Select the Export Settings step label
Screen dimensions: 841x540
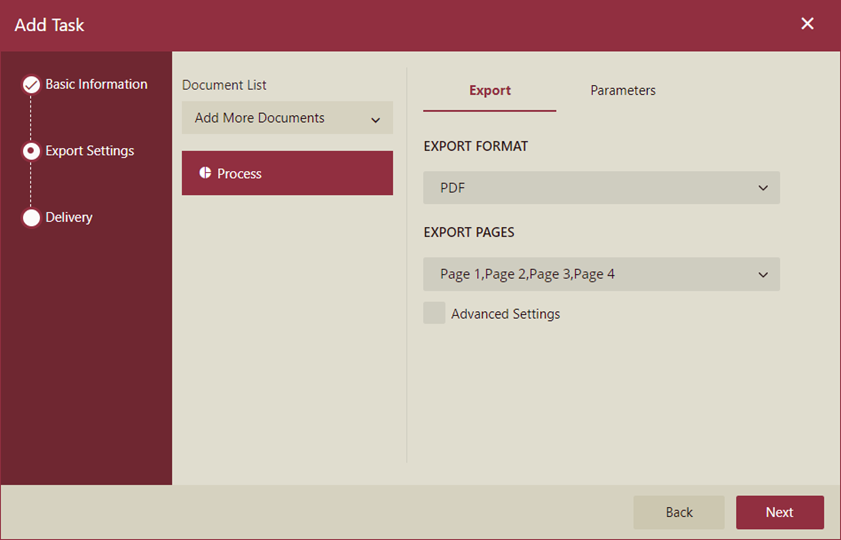click(90, 151)
